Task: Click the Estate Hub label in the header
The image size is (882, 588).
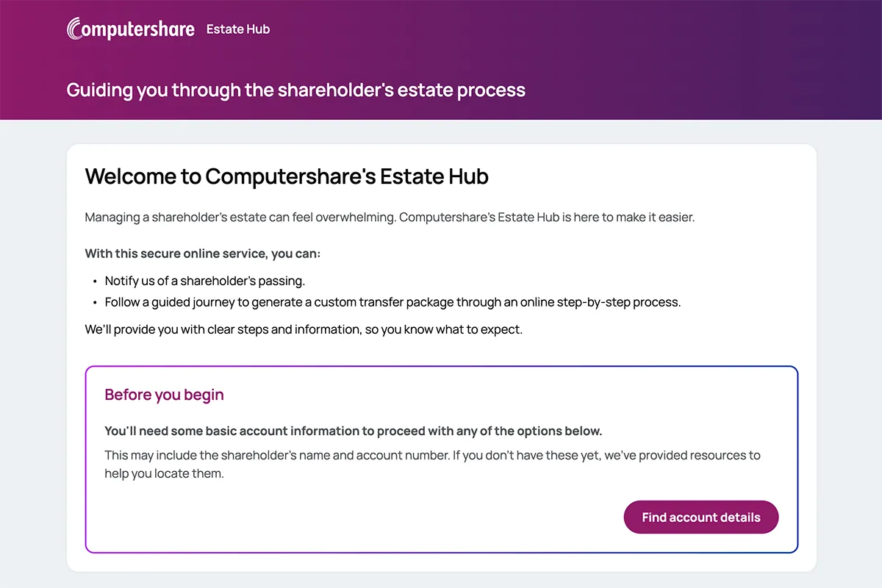Action: coord(237,29)
